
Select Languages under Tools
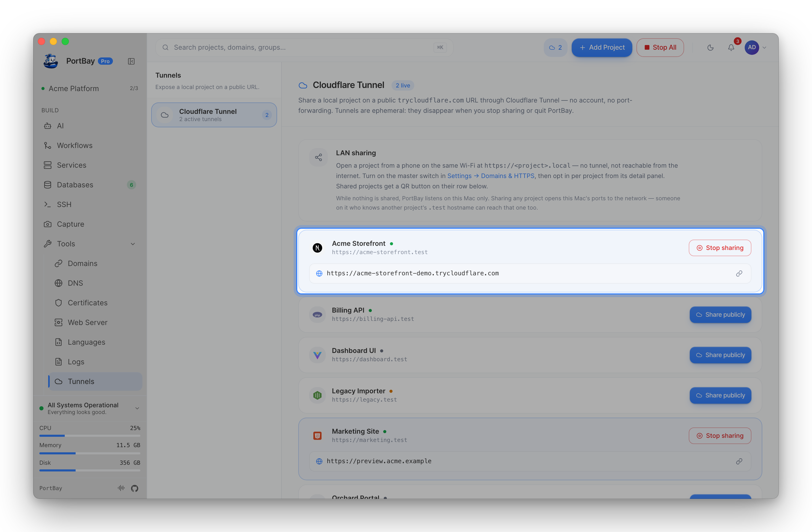pyautogui.click(x=95, y=342)
